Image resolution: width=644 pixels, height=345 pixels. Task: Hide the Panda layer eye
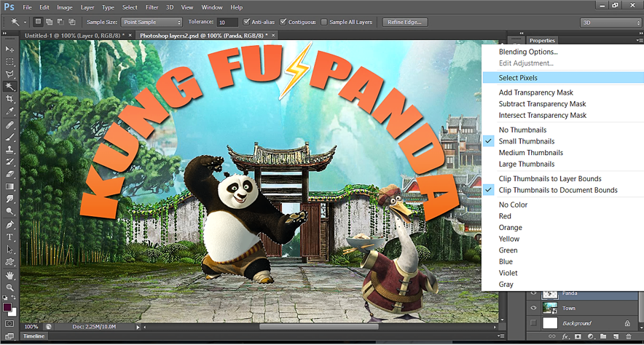[x=533, y=293]
